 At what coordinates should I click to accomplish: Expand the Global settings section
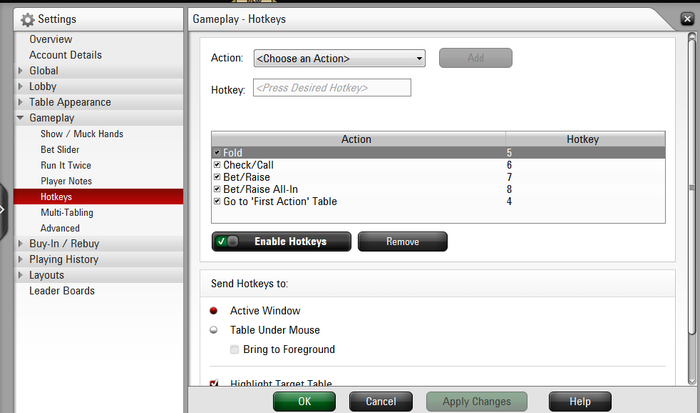[21, 71]
